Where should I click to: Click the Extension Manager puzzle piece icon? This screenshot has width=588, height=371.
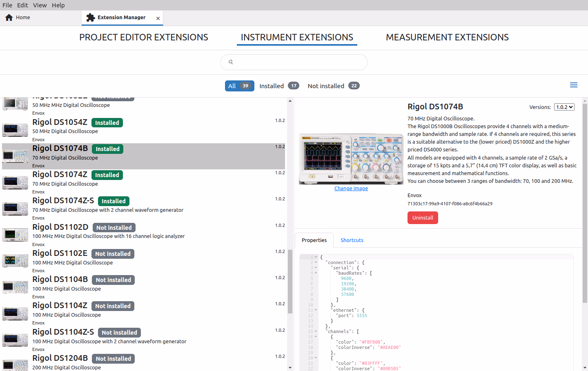pos(91,18)
